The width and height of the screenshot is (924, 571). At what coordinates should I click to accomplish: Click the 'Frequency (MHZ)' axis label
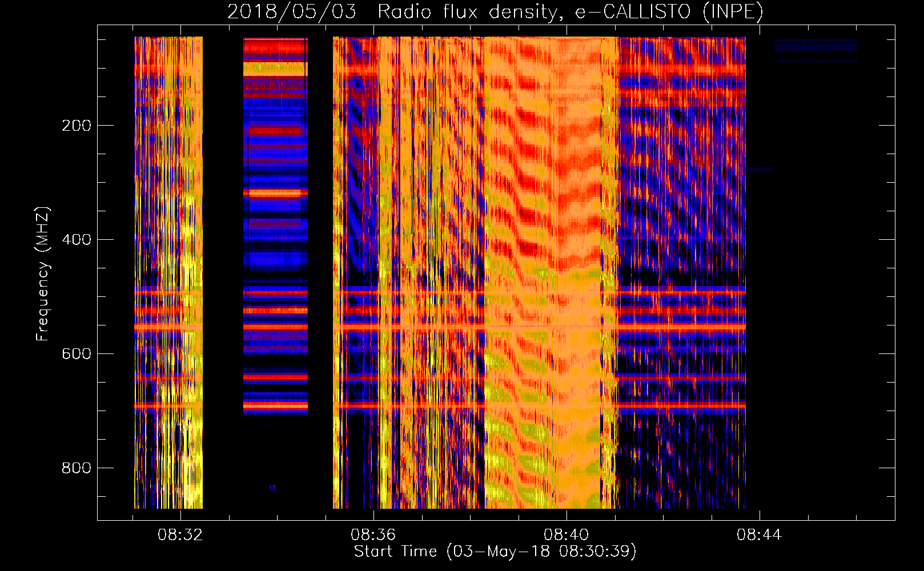(x=43, y=274)
